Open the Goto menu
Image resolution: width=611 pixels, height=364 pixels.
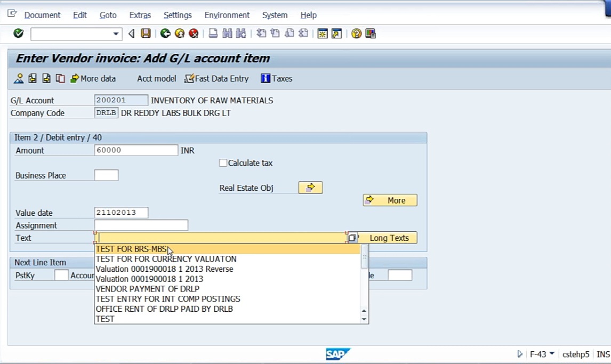(108, 15)
